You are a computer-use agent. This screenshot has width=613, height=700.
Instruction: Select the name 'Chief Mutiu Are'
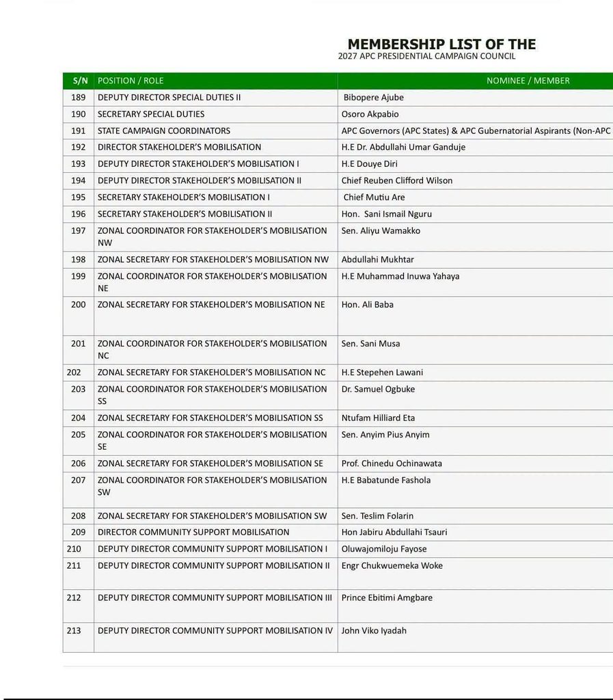pos(374,198)
